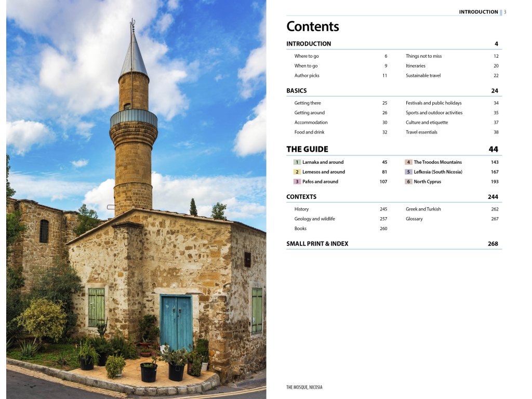Open the 'Culture and etiquette' entry
Viewport: 532px width, 399px height.
427,123
